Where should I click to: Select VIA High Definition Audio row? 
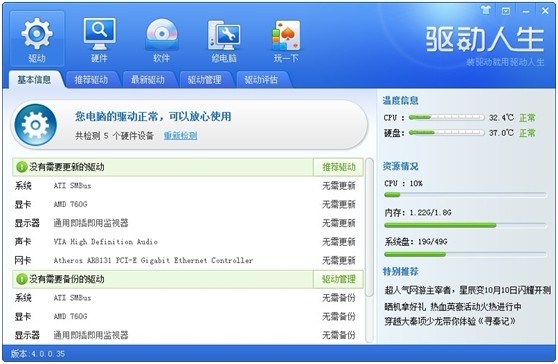188,242
